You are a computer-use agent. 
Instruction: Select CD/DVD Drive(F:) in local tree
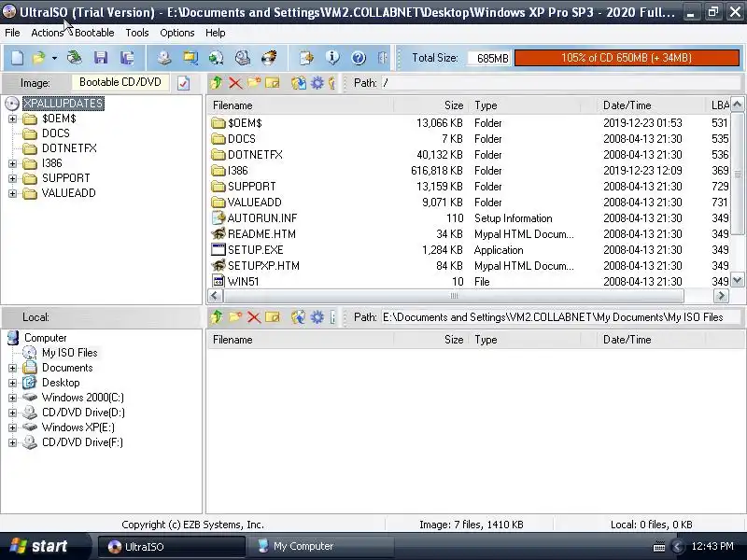82,442
